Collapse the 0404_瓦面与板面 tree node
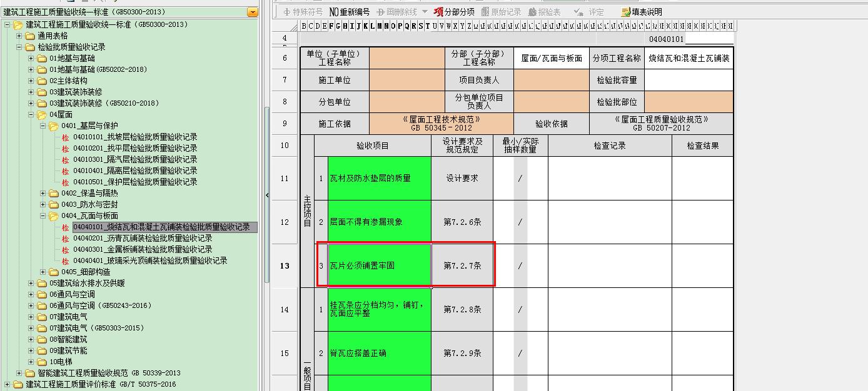Viewport: 868px width, 391px height. click(x=43, y=215)
